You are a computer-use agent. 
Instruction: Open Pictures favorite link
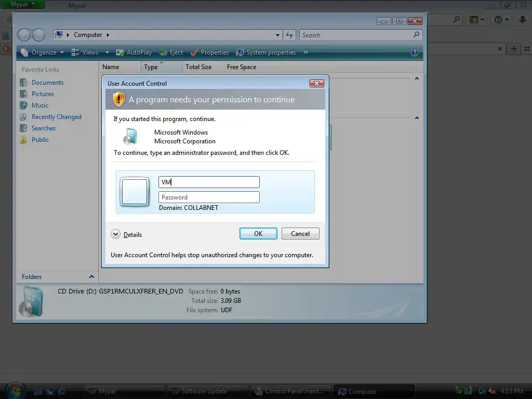click(x=43, y=94)
